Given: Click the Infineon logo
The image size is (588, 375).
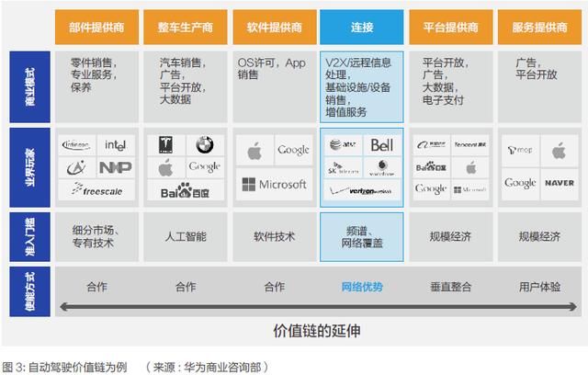Looking at the screenshot, I should tap(76, 144).
